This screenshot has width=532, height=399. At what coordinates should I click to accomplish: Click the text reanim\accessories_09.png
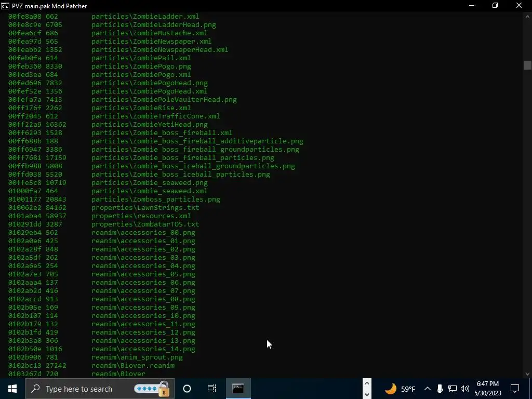(143, 308)
